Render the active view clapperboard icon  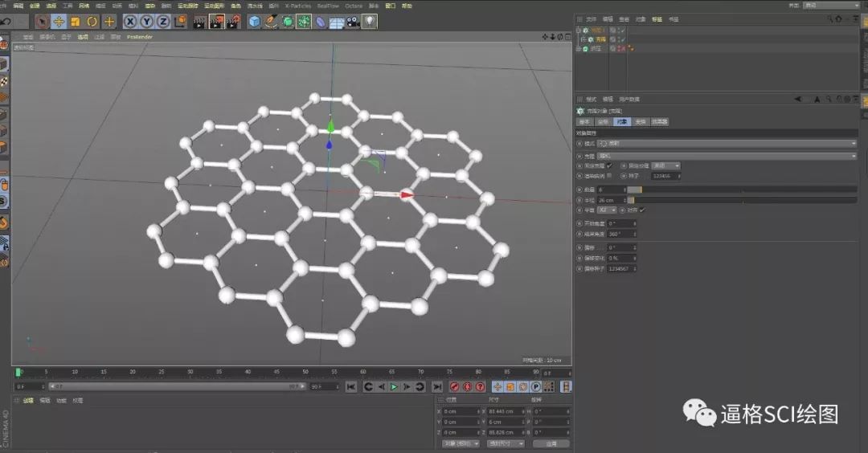click(200, 22)
